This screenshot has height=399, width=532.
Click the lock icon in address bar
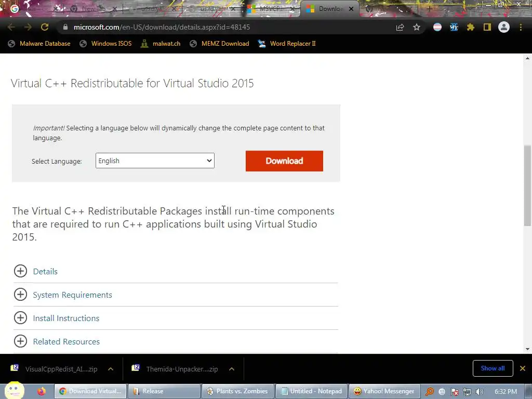[x=65, y=27]
